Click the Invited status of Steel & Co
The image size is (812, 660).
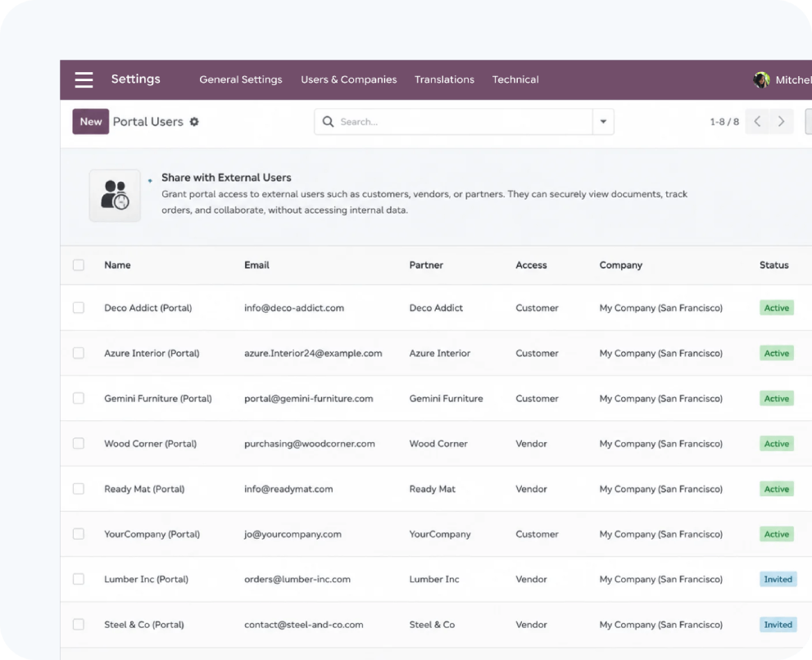[x=778, y=625]
